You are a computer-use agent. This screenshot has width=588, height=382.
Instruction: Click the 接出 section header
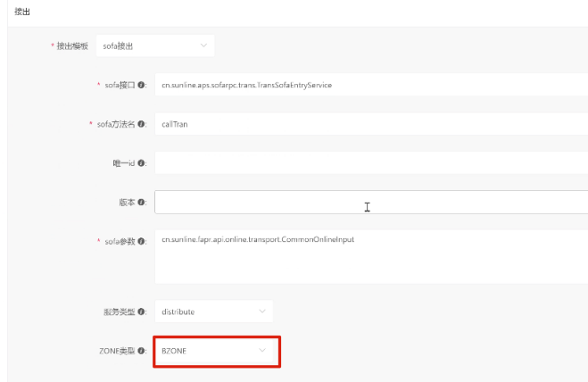point(19,12)
